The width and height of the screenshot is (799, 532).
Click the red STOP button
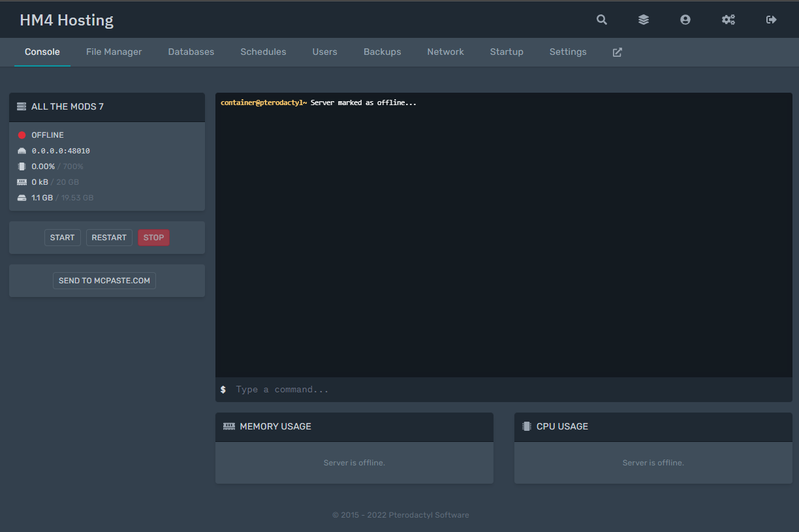click(153, 238)
